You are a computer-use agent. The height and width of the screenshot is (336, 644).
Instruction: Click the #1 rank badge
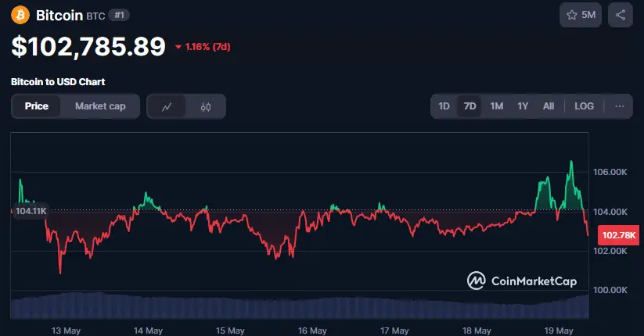click(x=119, y=15)
